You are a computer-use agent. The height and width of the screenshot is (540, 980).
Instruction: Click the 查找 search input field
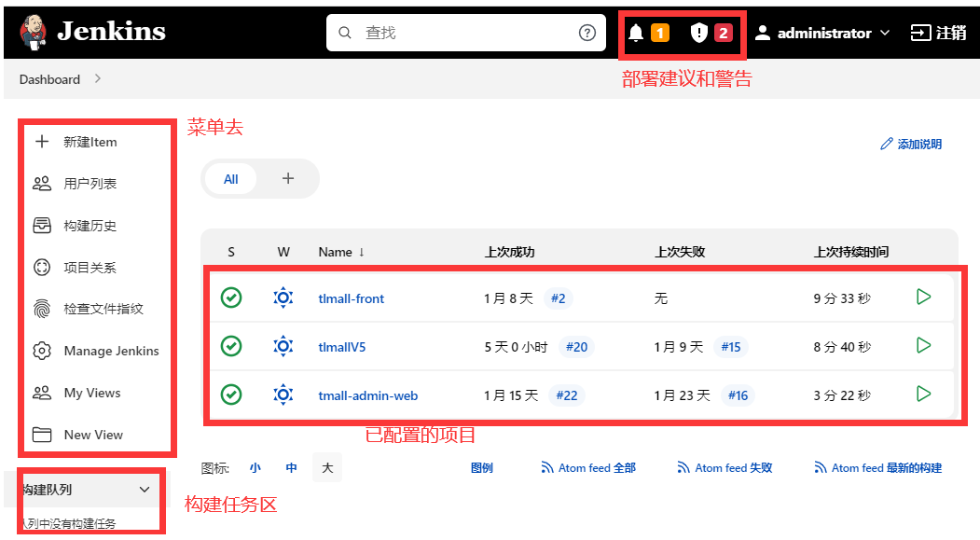point(466,33)
